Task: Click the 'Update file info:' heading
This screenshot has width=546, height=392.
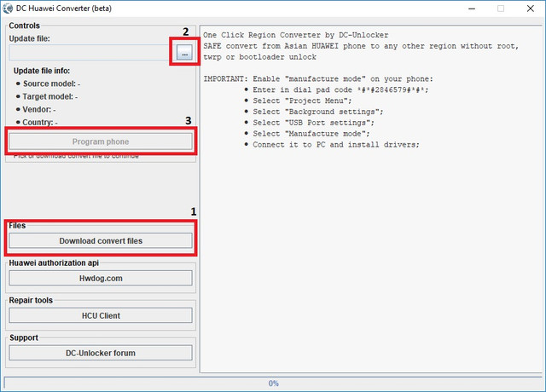Action: point(42,71)
